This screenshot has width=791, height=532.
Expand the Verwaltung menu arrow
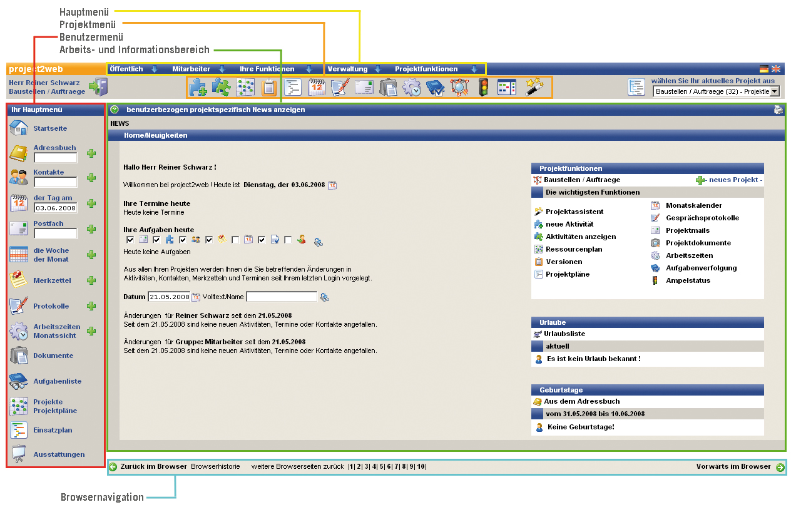point(378,69)
